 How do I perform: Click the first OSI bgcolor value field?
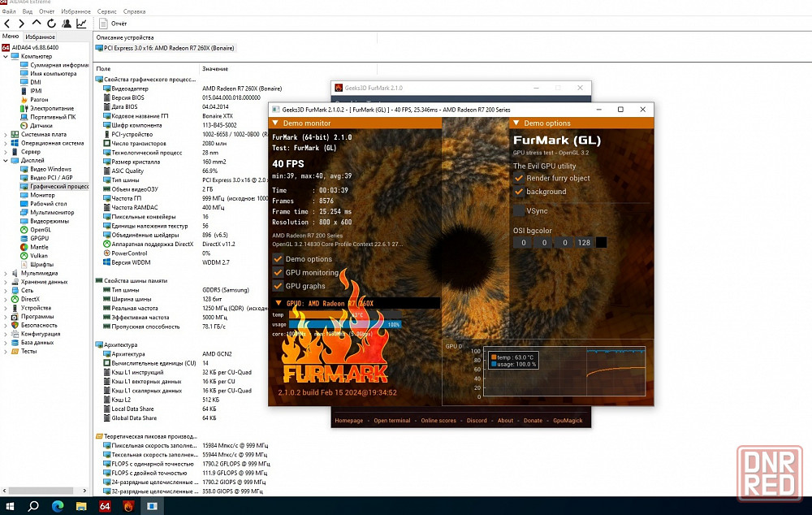pos(524,243)
